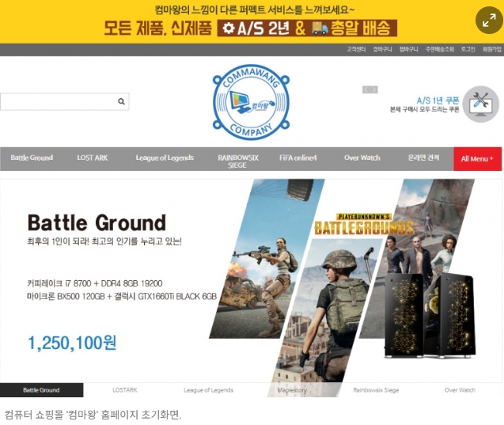Click the 마이크론 BX500 120GB spec line
Screen dimensions: 504x425
(x=122, y=296)
